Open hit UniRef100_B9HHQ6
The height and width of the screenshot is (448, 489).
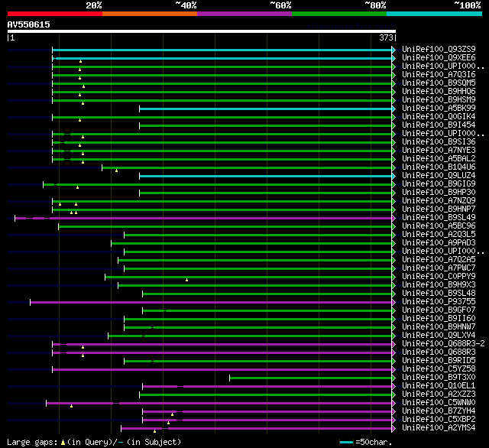(439, 92)
